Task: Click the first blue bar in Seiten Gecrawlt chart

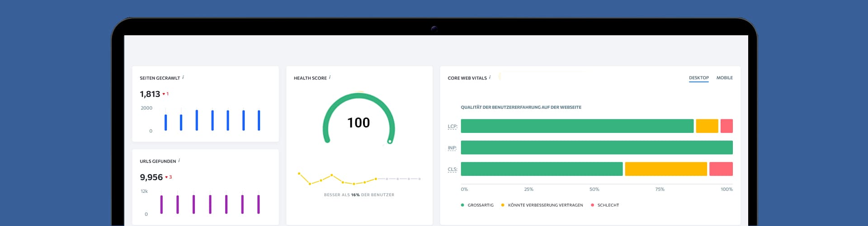Action: [165, 122]
